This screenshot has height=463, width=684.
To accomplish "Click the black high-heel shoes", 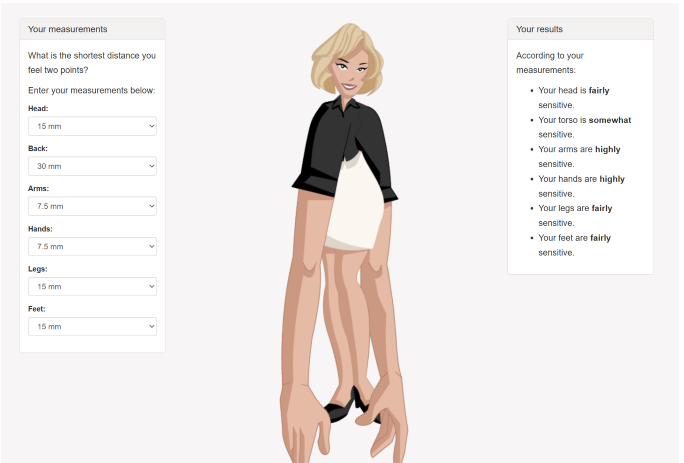I will [345, 402].
